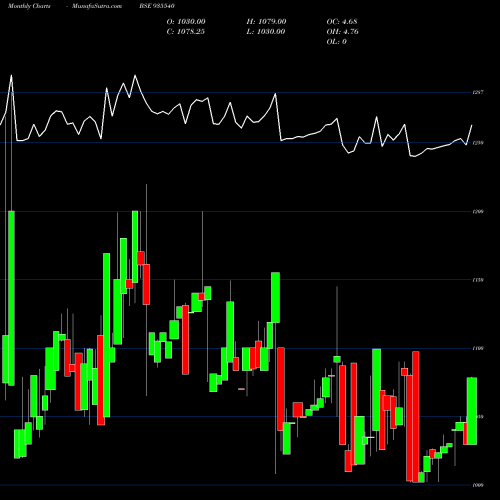Click the rightmost tall green candlestick
500x500 pixels.
click(472, 411)
